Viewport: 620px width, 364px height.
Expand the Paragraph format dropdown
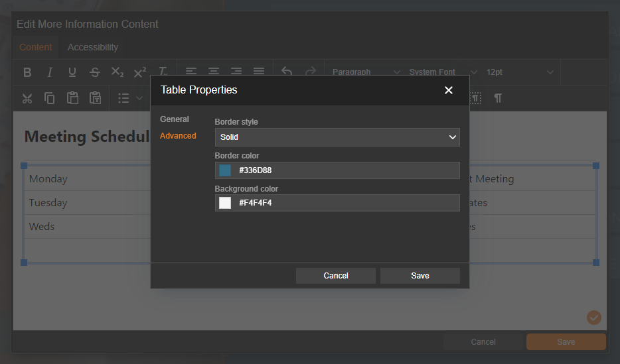(x=366, y=72)
